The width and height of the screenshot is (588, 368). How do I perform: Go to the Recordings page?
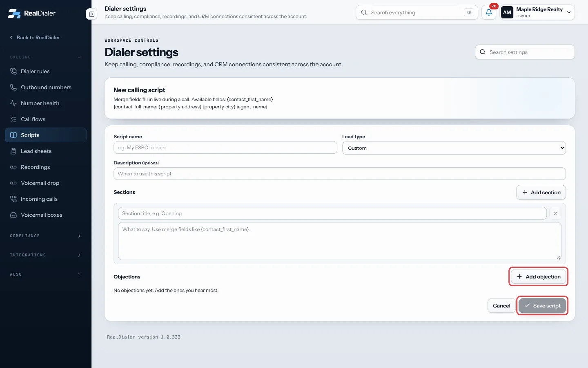click(46, 167)
